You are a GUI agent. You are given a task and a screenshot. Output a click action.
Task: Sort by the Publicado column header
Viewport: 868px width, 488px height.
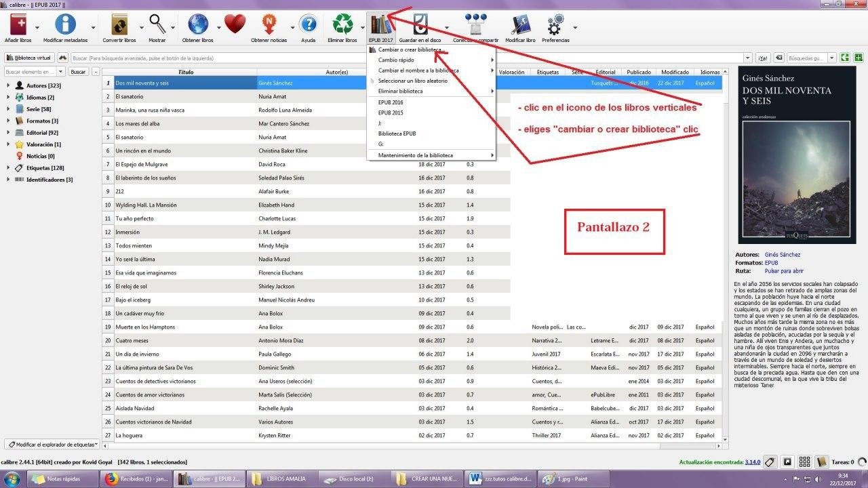click(638, 72)
